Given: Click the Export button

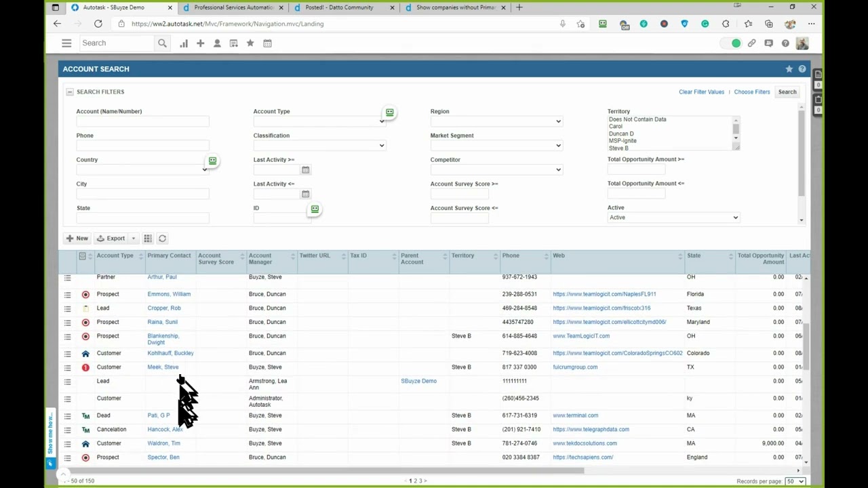Looking at the screenshot, I should [111, 239].
